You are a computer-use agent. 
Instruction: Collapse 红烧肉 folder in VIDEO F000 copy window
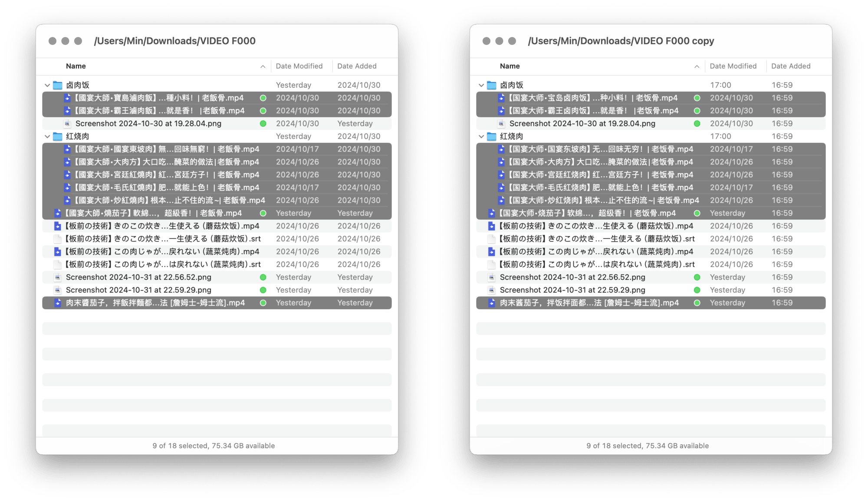(481, 136)
